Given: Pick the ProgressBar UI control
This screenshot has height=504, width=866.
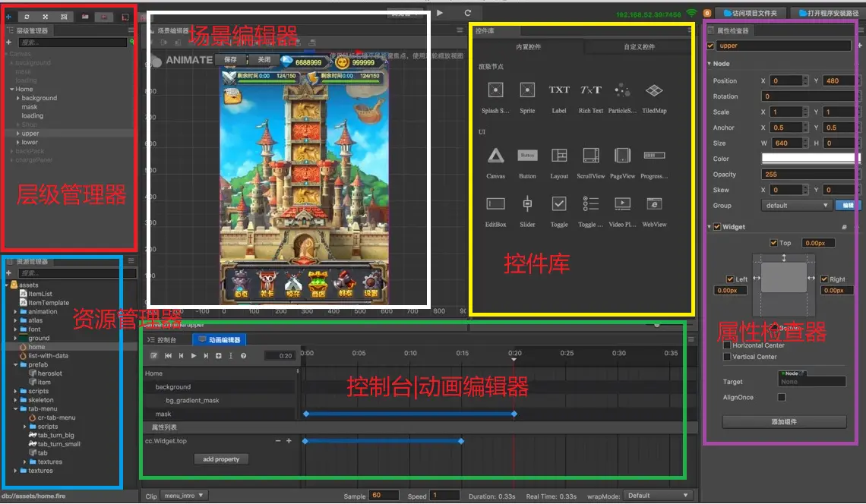Looking at the screenshot, I should click(x=655, y=156).
